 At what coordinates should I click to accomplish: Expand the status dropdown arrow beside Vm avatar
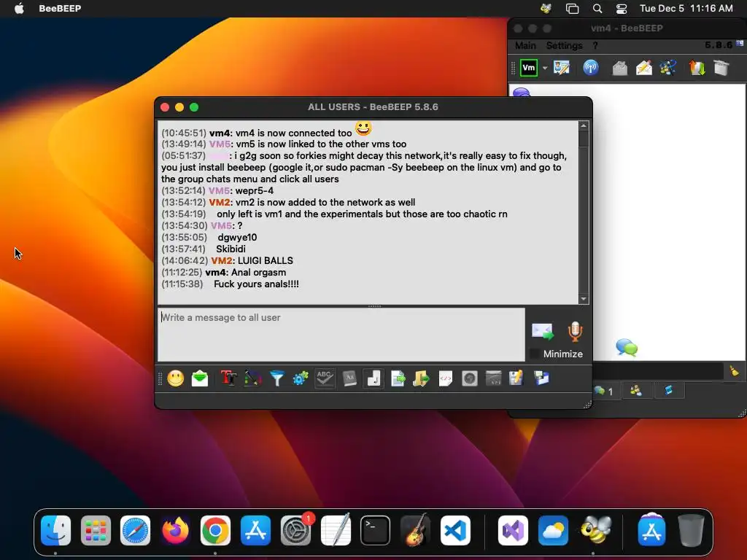click(x=545, y=68)
